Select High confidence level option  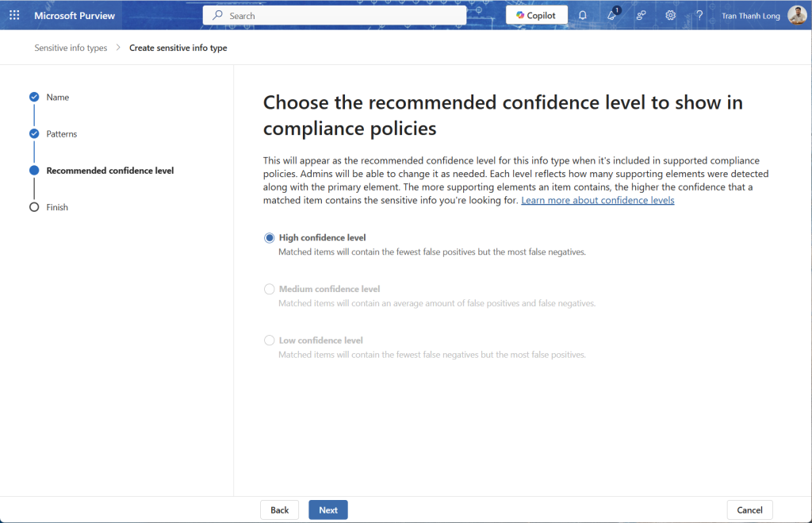pos(270,237)
